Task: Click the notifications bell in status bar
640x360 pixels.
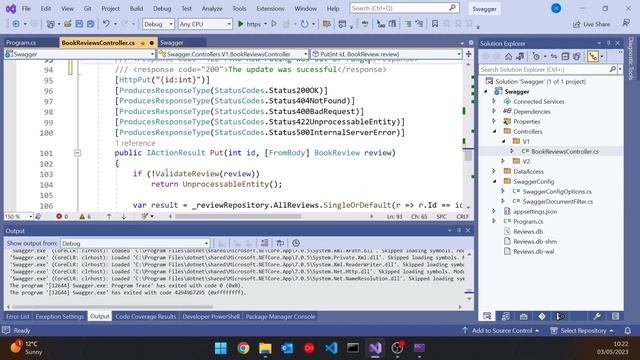Action: [x=628, y=330]
